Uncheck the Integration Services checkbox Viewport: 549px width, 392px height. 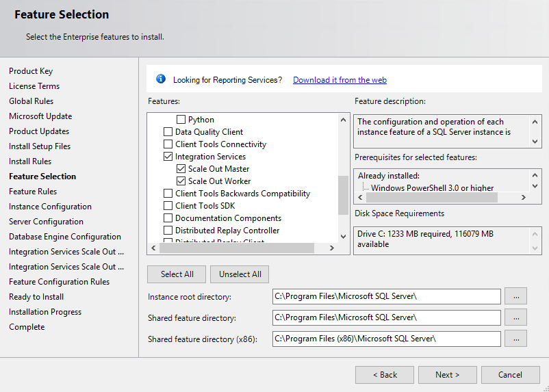point(168,157)
